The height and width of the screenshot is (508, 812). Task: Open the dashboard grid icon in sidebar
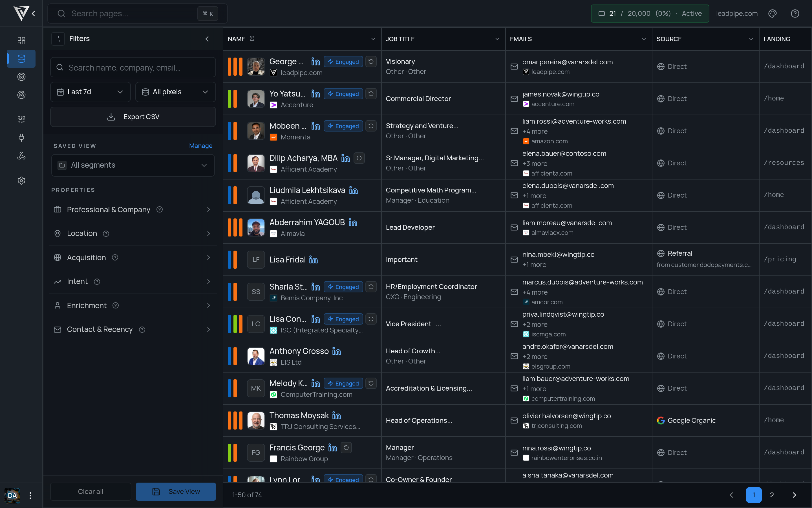[x=21, y=41]
